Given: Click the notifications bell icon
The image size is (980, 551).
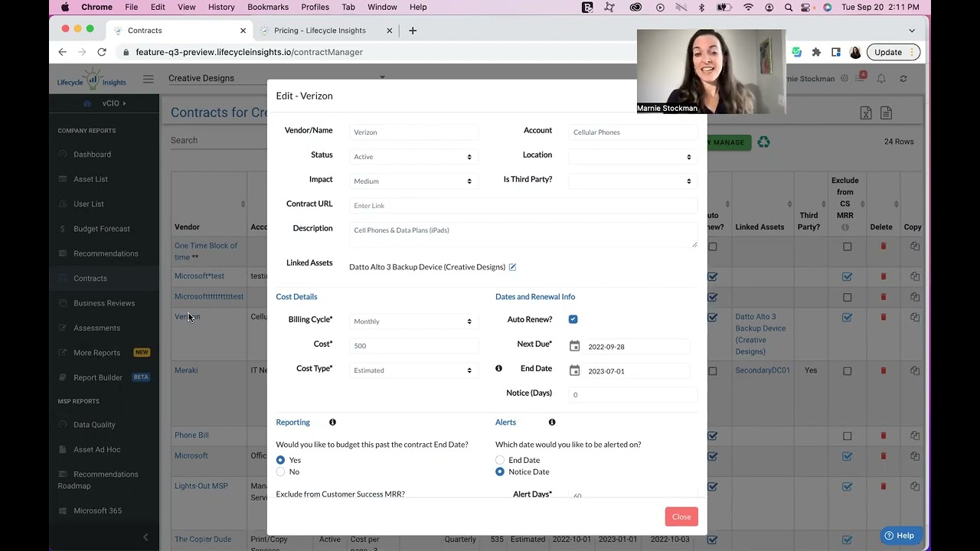Looking at the screenshot, I should (881, 79).
